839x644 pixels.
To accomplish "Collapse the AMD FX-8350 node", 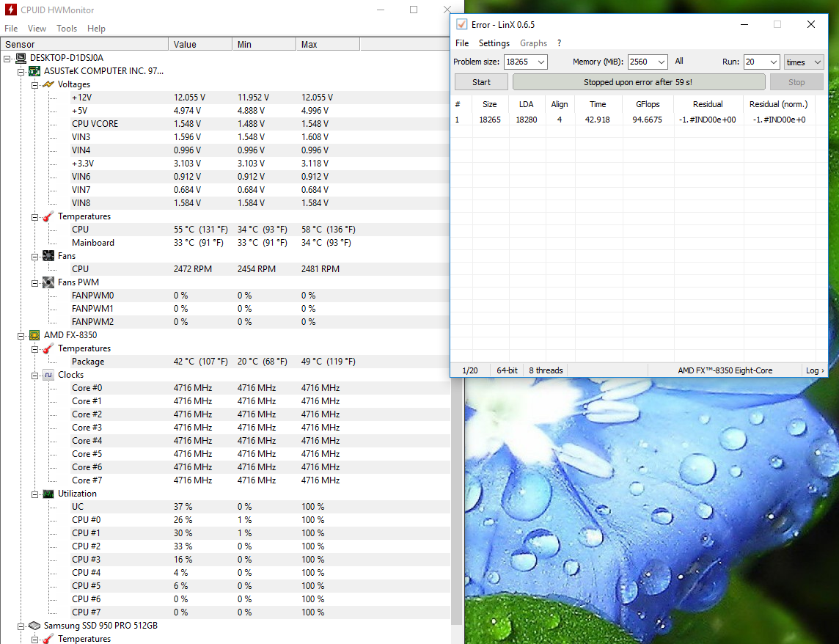I will click(x=21, y=336).
